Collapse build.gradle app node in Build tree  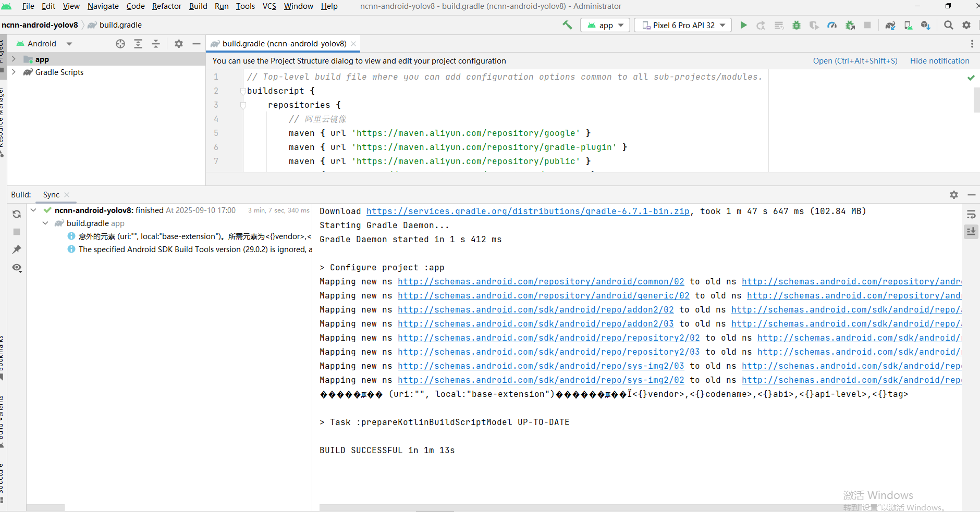[45, 223]
